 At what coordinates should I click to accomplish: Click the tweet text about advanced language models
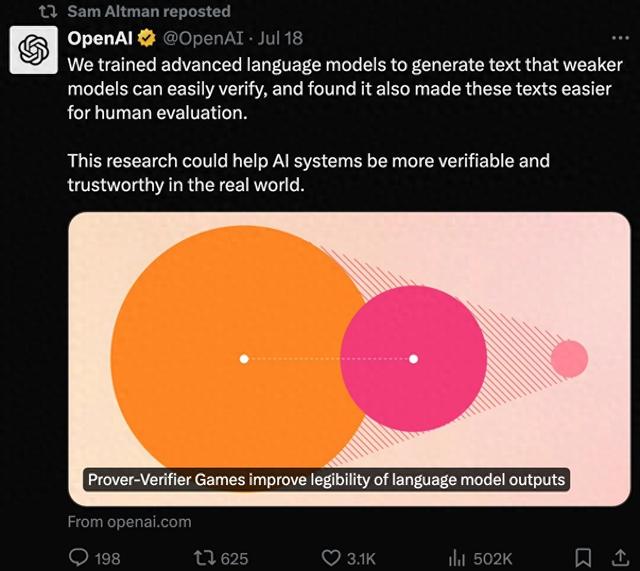click(x=340, y=88)
